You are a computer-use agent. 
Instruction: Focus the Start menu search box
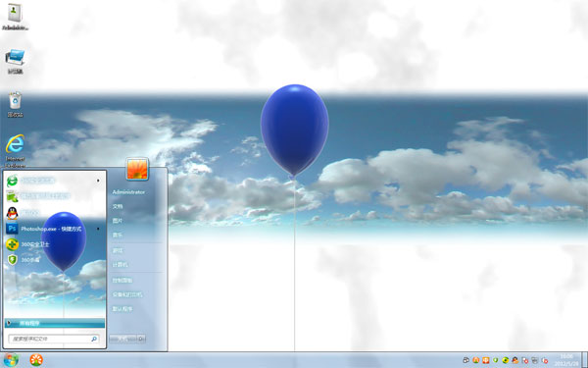point(54,339)
